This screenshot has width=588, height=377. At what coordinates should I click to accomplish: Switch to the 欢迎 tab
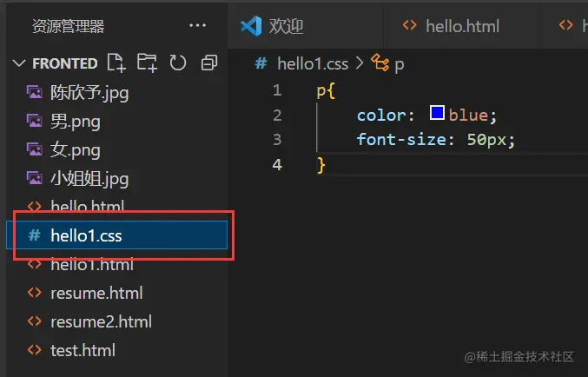(x=286, y=26)
